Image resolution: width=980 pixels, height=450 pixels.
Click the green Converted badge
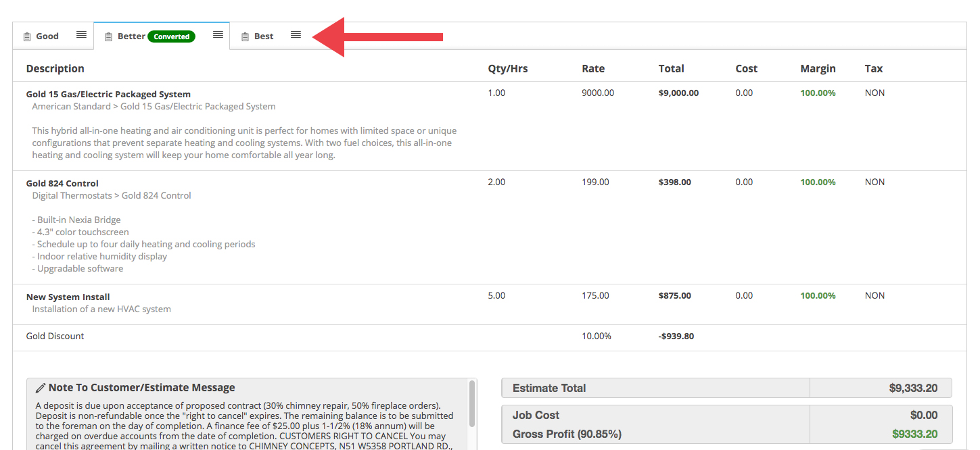coord(171,36)
